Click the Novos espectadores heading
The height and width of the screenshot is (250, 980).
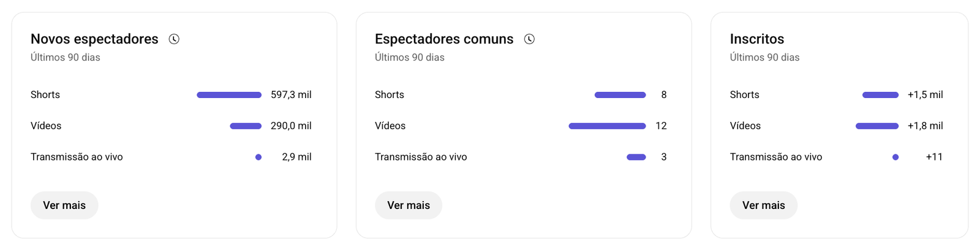[94, 39]
